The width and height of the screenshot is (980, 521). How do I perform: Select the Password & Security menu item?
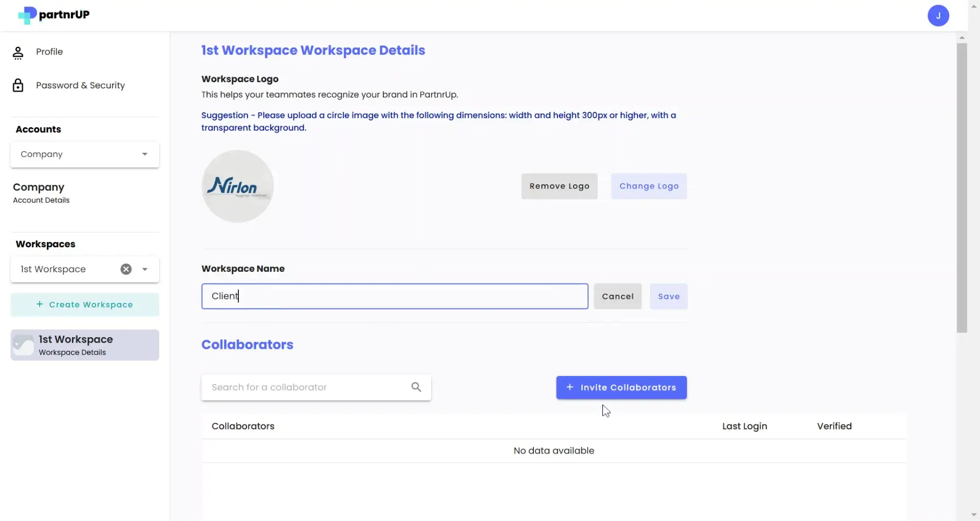pyautogui.click(x=80, y=85)
